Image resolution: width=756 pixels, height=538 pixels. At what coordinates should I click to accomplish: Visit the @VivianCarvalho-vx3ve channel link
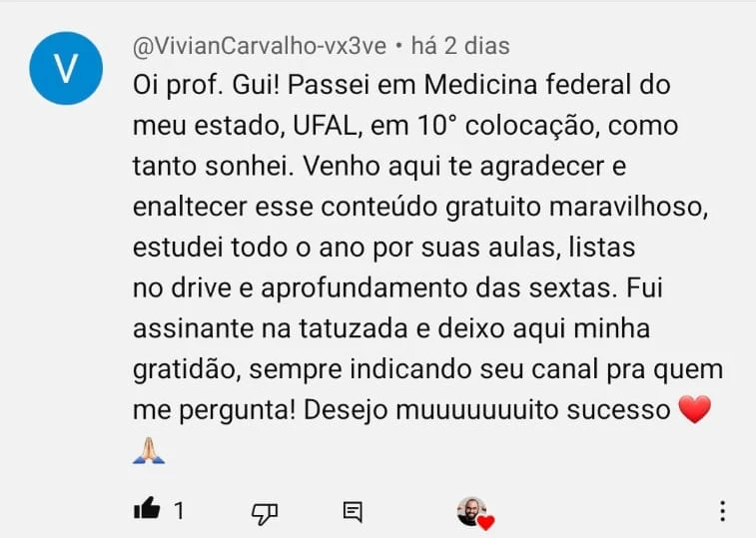(x=260, y=46)
